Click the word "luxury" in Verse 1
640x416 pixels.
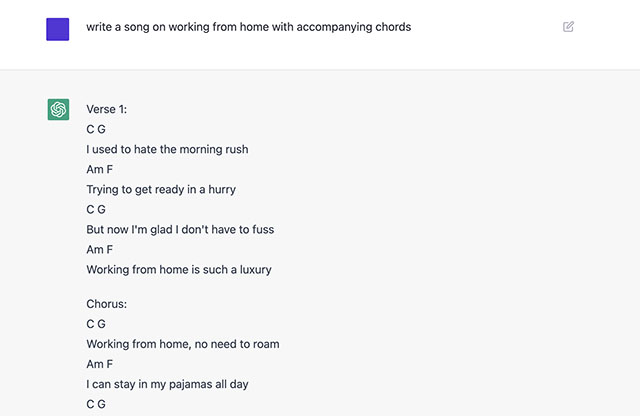[x=253, y=269]
